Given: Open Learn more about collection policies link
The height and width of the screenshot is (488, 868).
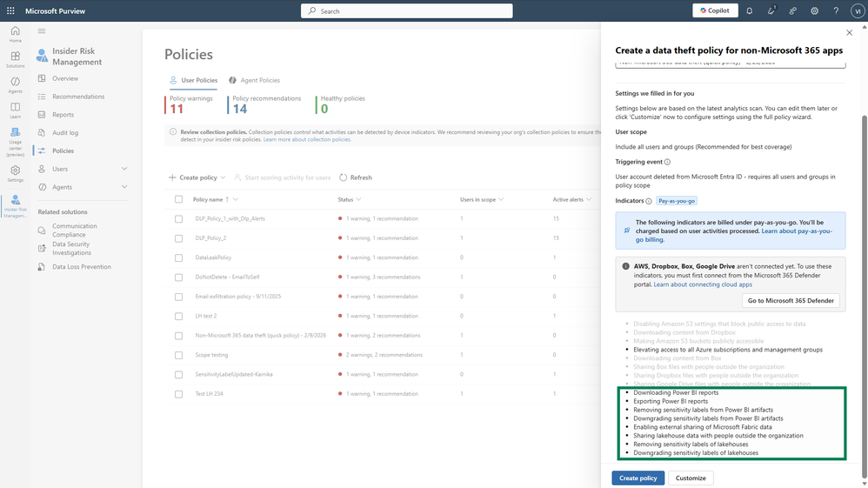Looking at the screenshot, I should (x=307, y=139).
